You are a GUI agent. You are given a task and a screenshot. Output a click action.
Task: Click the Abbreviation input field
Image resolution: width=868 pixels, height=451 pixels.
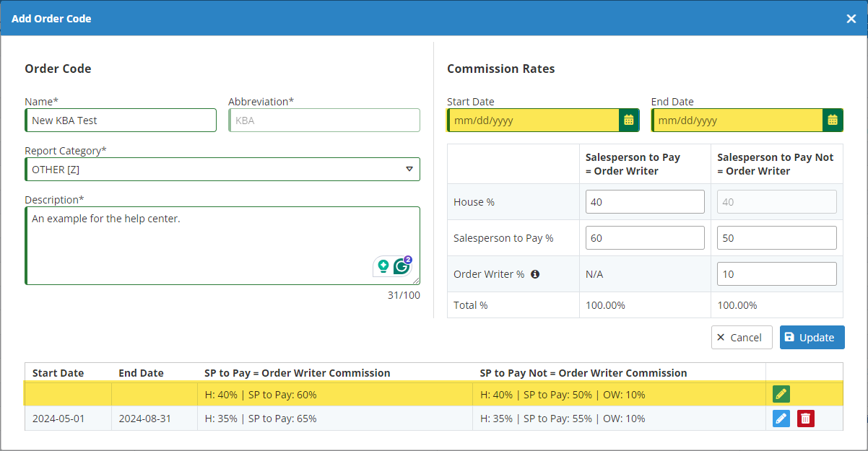[324, 121]
